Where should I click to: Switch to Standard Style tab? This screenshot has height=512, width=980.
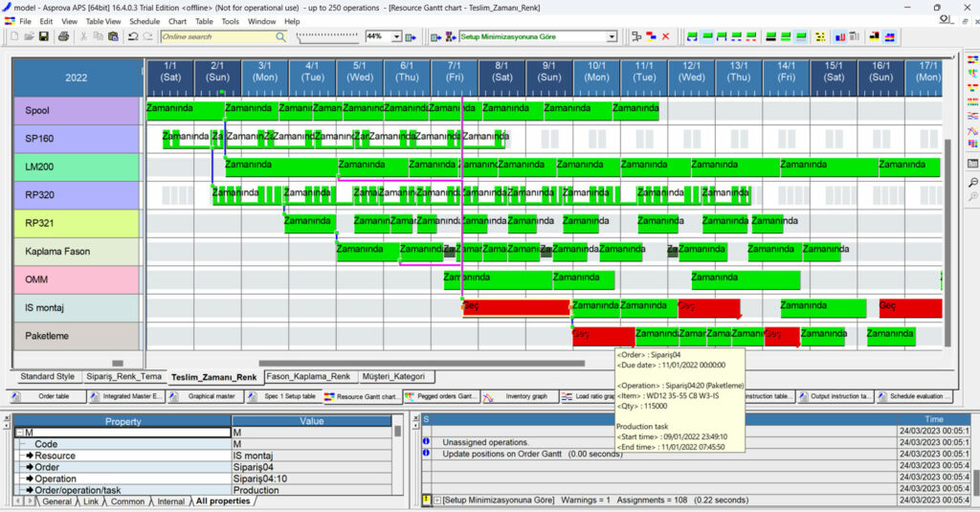click(48, 376)
